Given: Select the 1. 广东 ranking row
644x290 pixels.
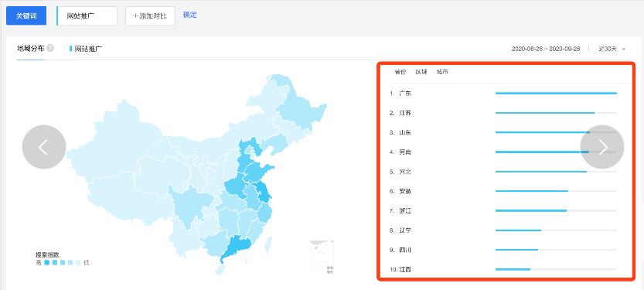Looking at the screenshot, I should [503, 94].
